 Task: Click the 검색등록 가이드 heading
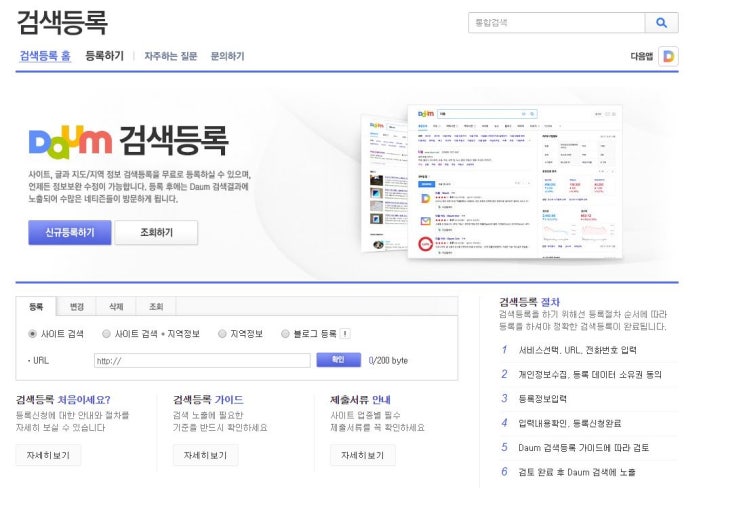208,399
